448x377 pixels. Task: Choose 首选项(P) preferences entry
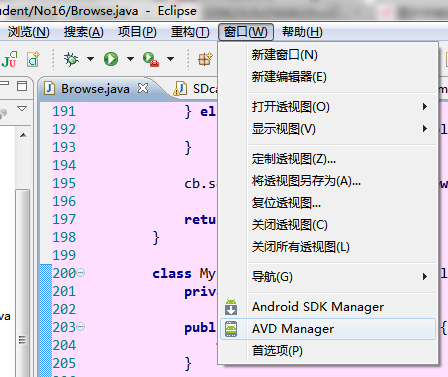[x=328, y=351]
